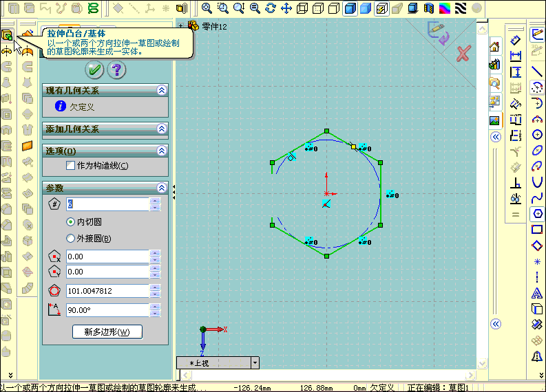Click the lower « task pane button
Viewport: 546px width, 392px height.
tap(496, 324)
